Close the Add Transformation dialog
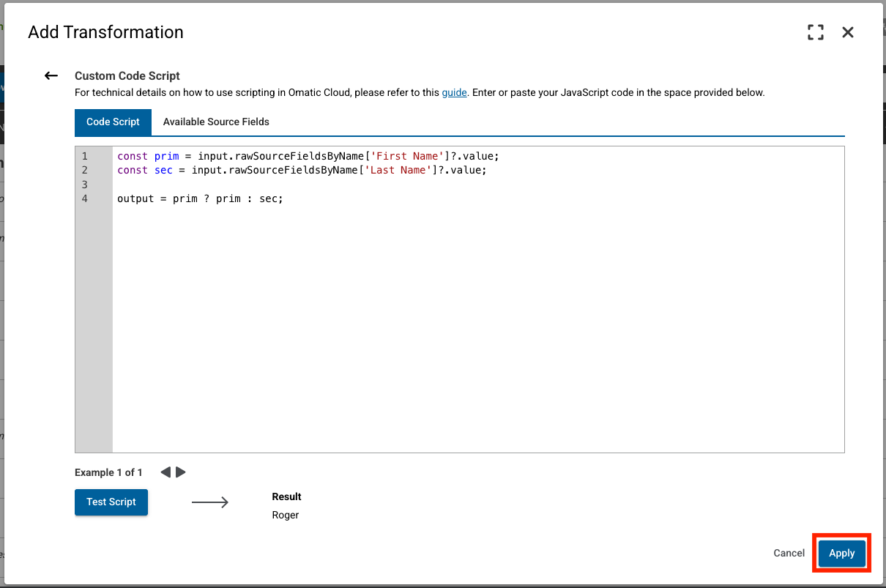 pyautogui.click(x=848, y=32)
